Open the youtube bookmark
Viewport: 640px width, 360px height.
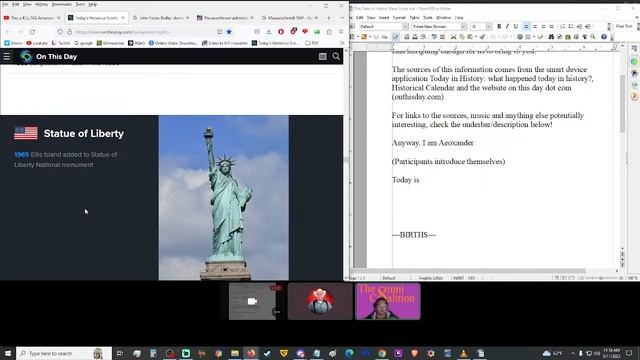click(37, 43)
